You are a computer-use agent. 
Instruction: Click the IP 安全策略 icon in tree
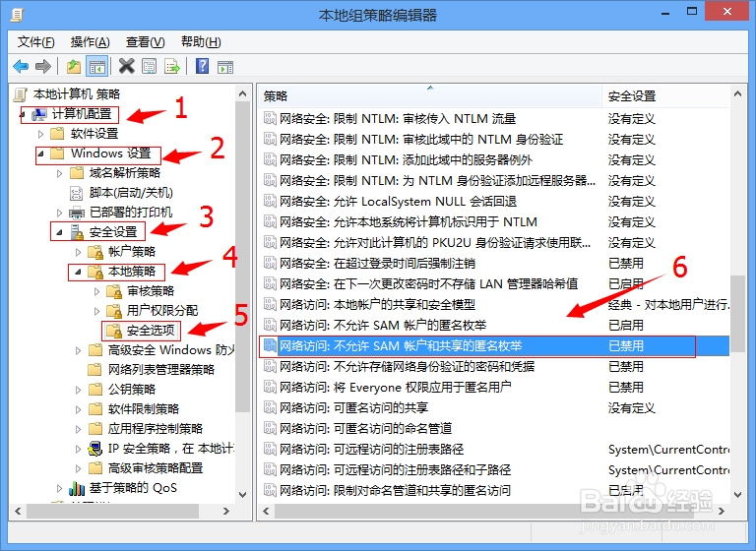[95, 449]
